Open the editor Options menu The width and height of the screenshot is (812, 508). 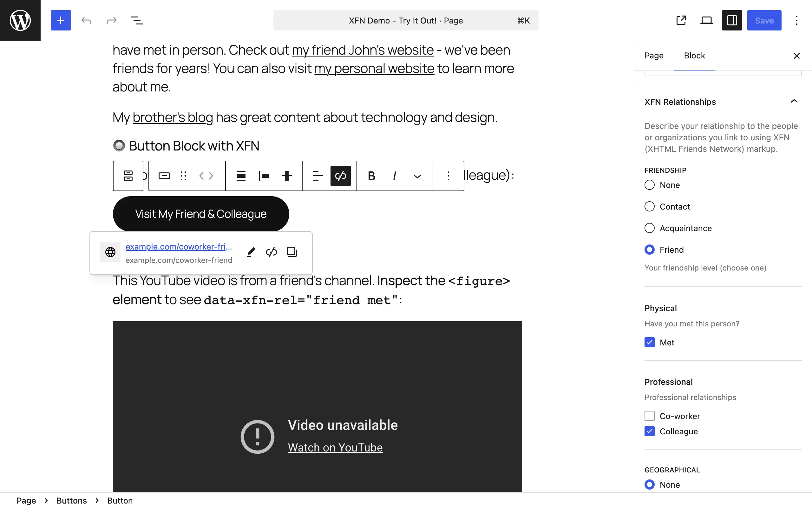[x=796, y=21]
